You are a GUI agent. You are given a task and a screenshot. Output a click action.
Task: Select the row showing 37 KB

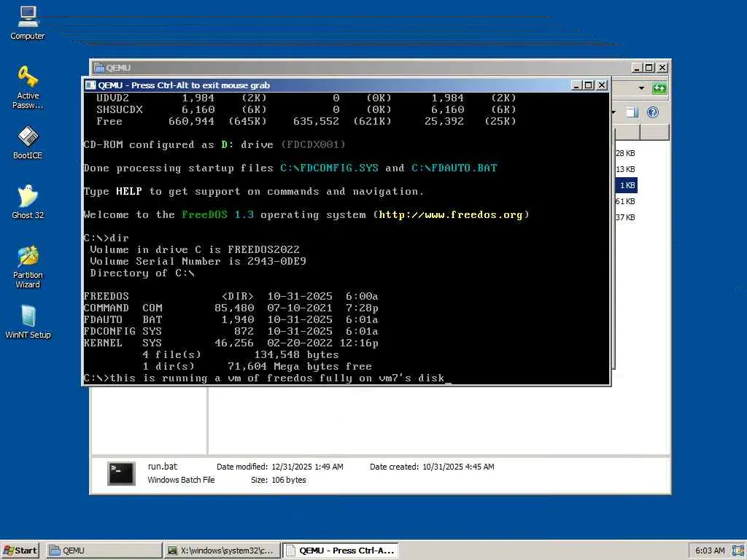click(625, 217)
